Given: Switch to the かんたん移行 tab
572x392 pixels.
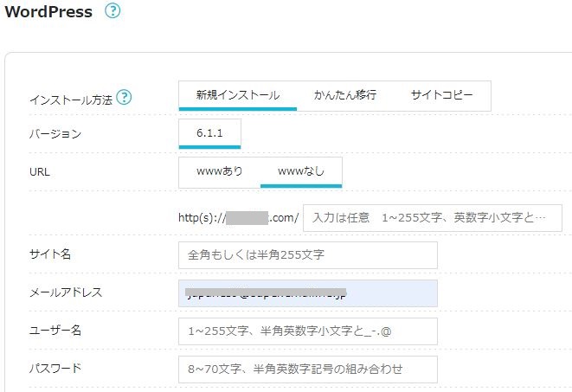Looking at the screenshot, I should coord(345,95).
